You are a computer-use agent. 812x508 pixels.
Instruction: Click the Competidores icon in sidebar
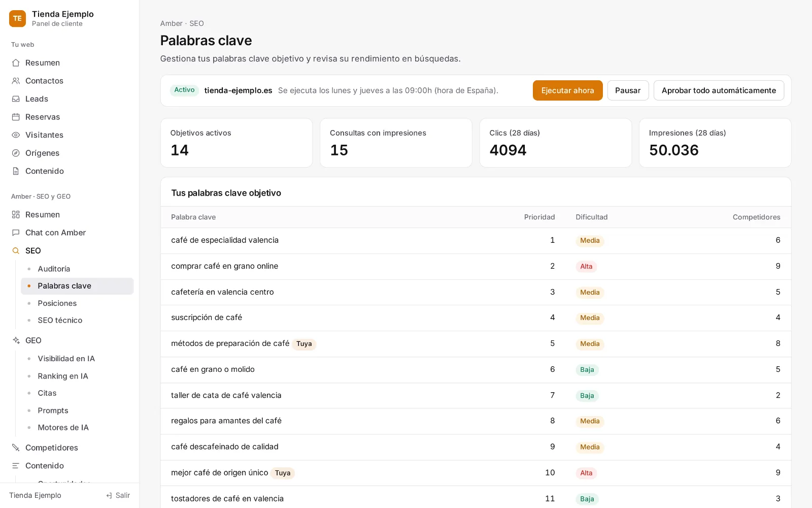pos(16,448)
